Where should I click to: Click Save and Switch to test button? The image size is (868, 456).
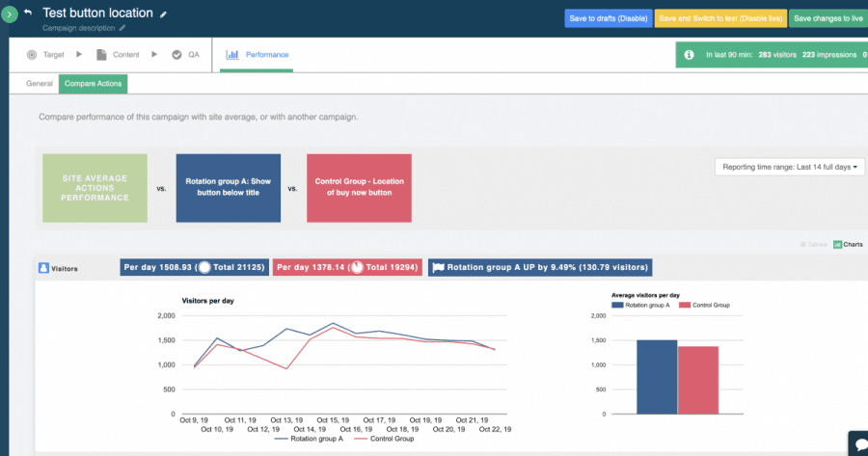click(720, 18)
